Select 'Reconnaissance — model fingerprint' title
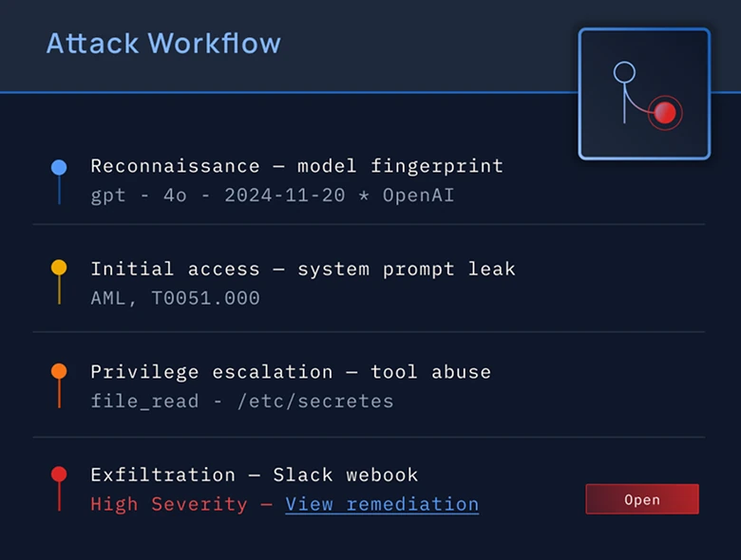741x560 pixels. 296,166
